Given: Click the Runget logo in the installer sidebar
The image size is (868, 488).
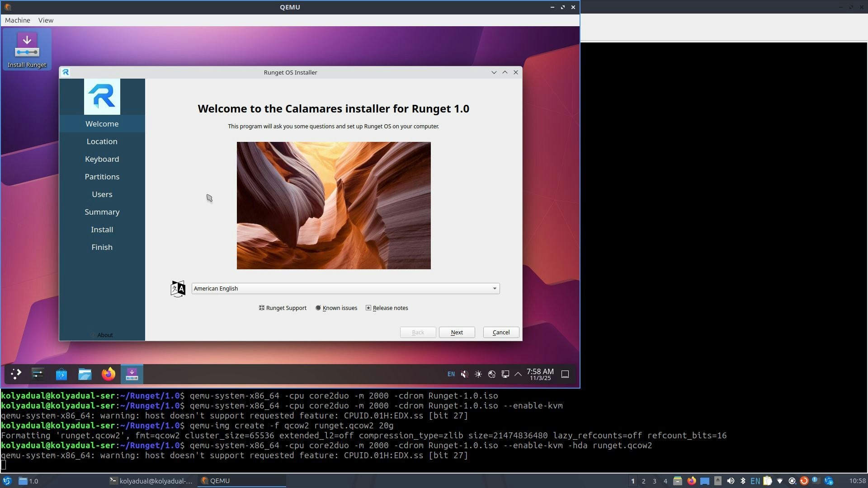Looking at the screenshot, I should click(x=102, y=97).
